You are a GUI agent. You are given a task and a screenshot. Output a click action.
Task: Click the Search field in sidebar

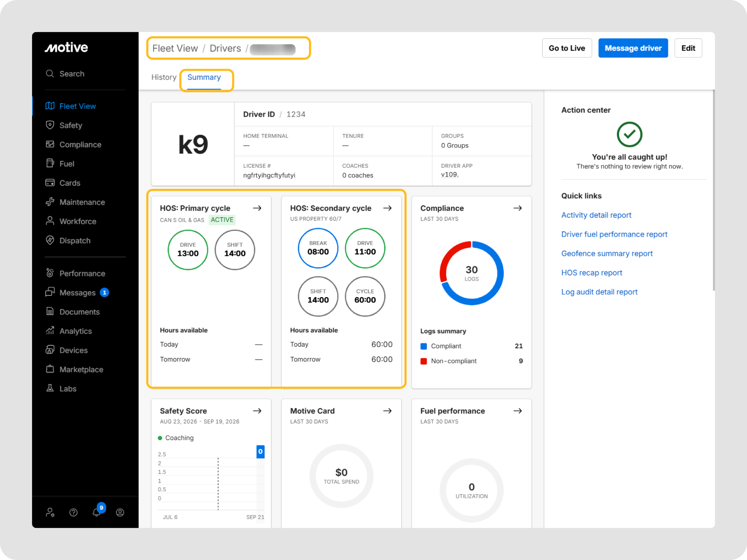[85, 74]
